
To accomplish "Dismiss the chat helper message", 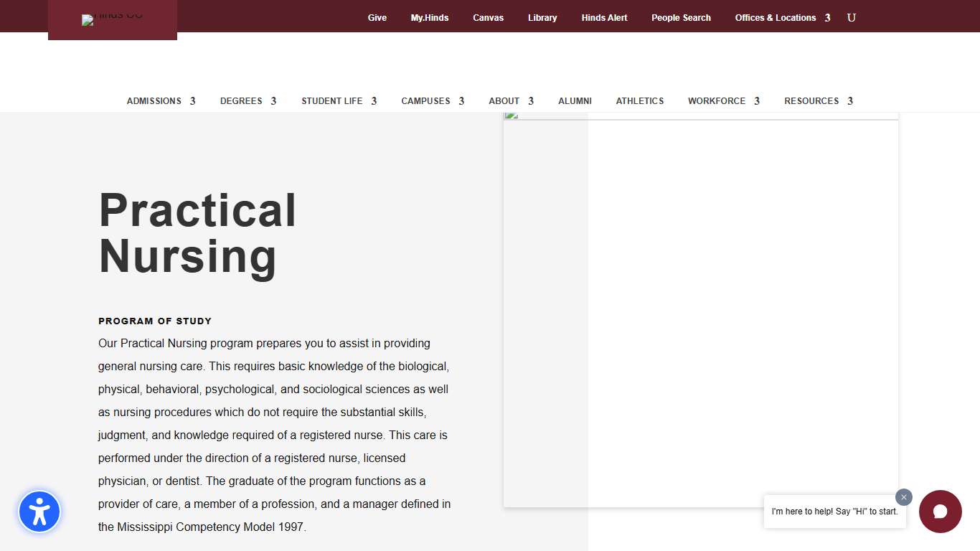I will click(x=903, y=497).
